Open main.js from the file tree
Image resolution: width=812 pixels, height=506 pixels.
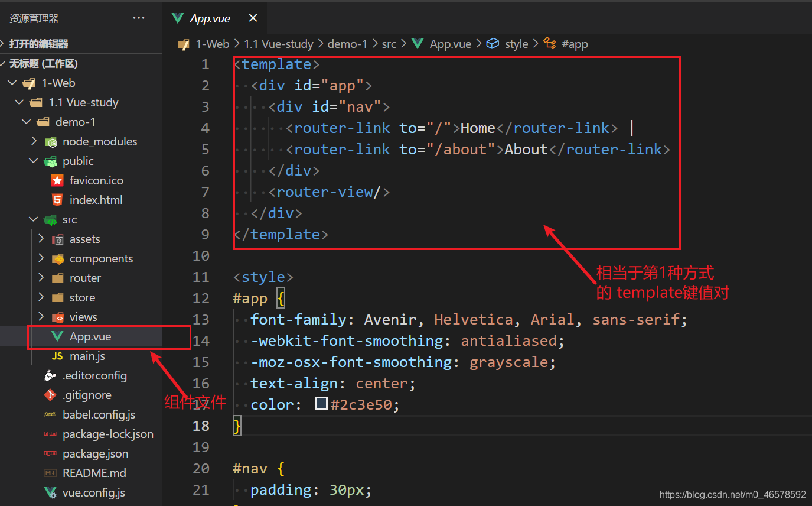(x=87, y=356)
